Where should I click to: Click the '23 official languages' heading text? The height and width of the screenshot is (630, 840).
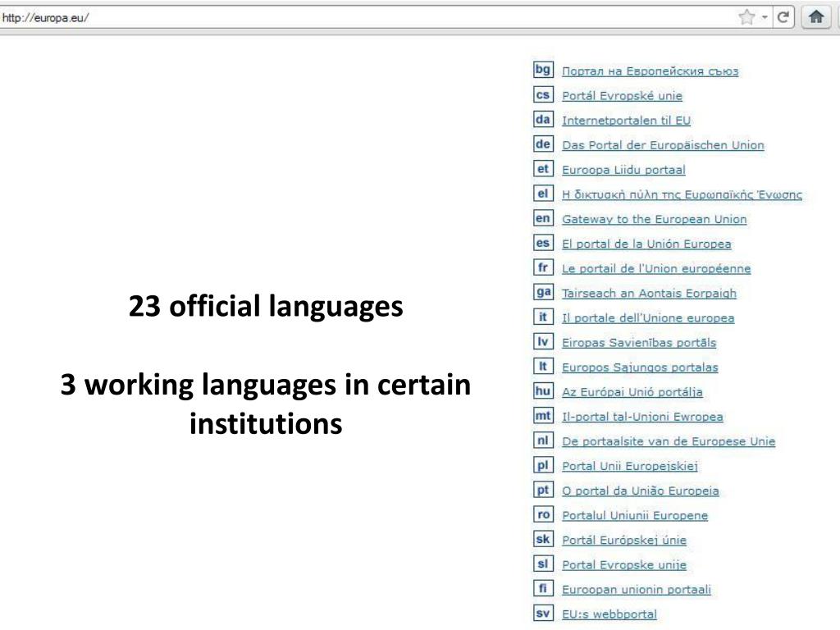coord(266,306)
